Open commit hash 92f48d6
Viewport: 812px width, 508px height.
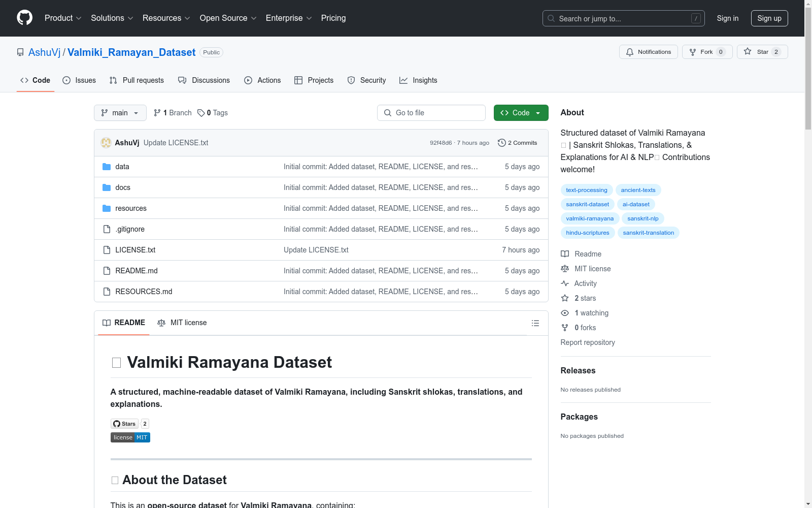(x=441, y=143)
